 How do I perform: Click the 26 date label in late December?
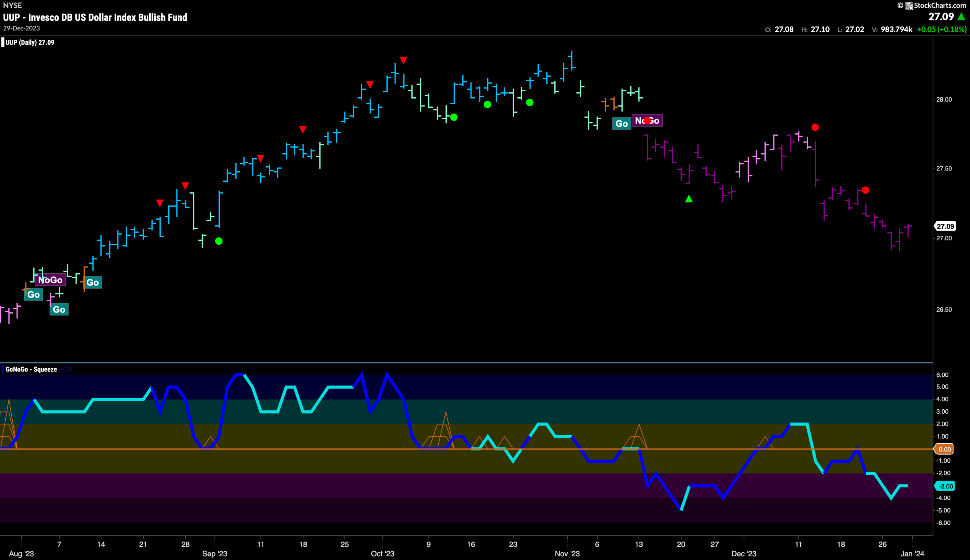point(882,544)
